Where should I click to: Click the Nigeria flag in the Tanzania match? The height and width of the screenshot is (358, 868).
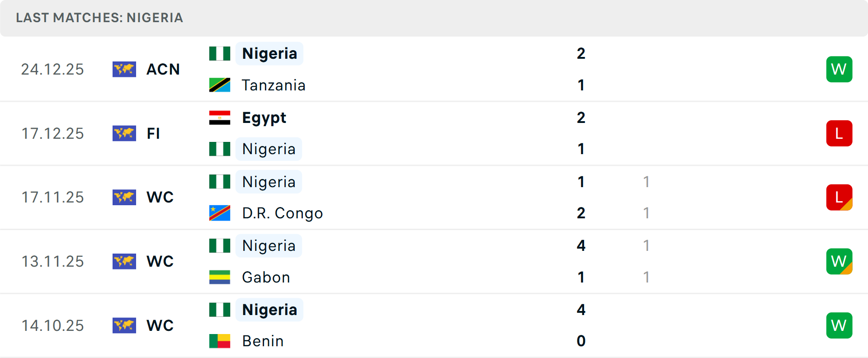pyautogui.click(x=220, y=53)
